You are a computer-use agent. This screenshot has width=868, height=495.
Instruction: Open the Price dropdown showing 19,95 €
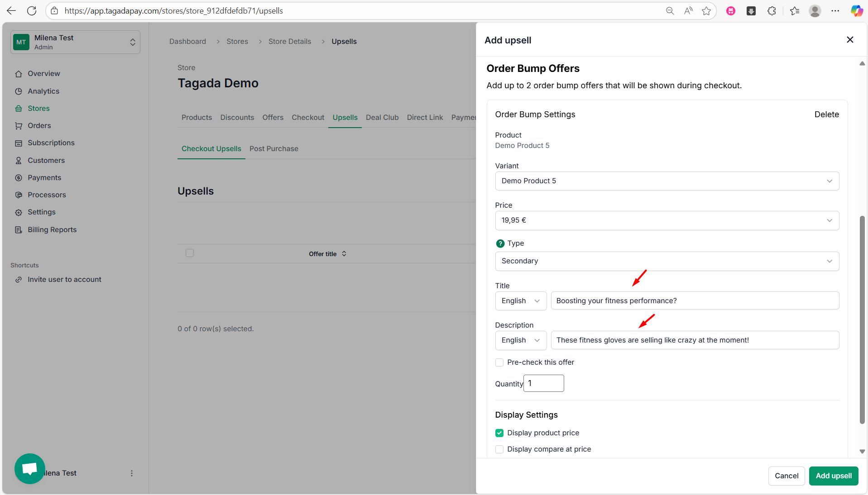tap(667, 220)
